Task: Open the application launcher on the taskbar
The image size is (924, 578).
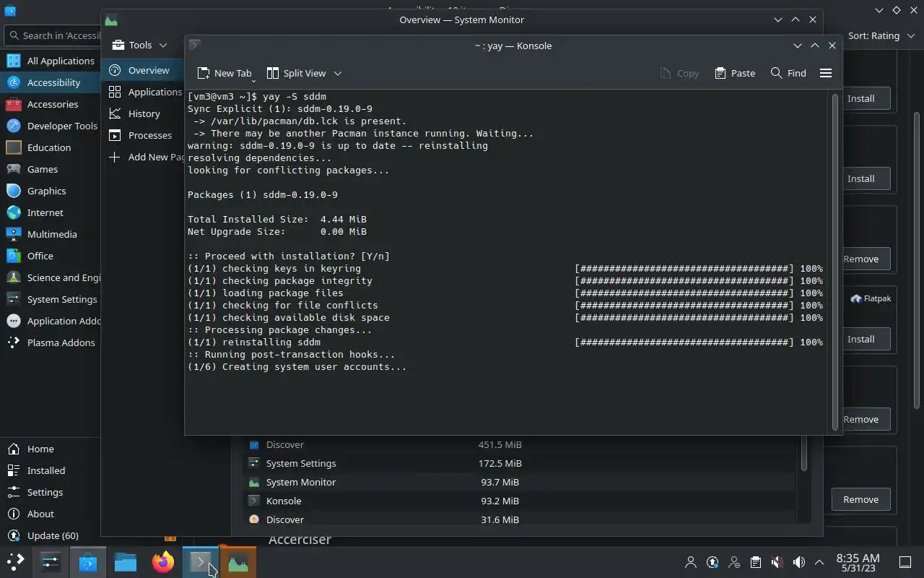Action: click(x=15, y=561)
